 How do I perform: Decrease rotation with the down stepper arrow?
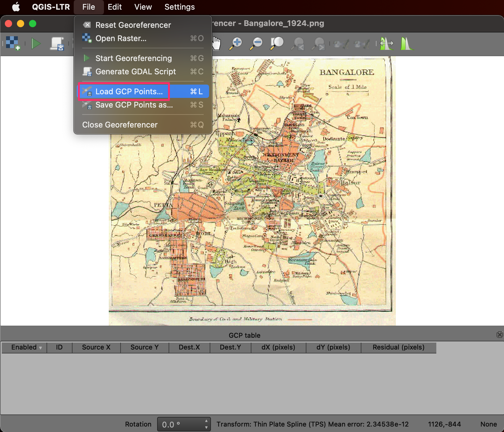coord(206,427)
